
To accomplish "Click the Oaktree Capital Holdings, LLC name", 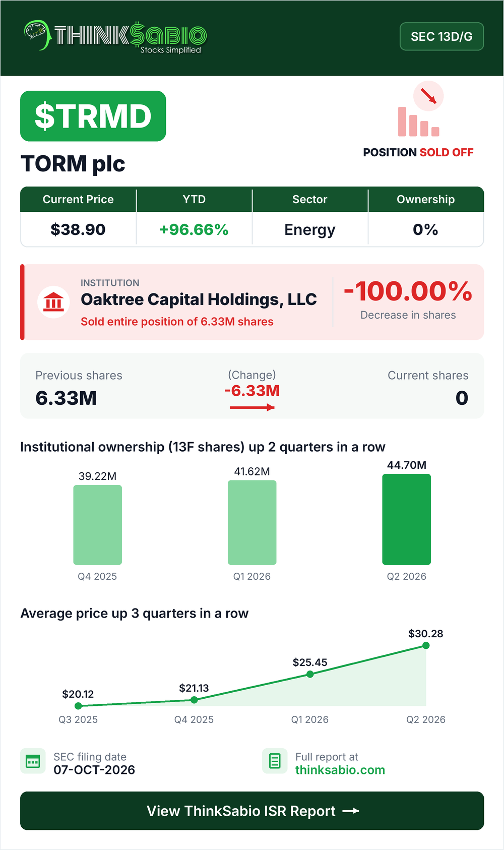I will click(x=199, y=299).
